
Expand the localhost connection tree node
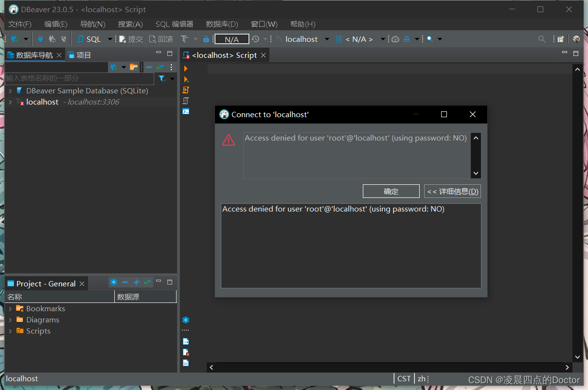pyautogui.click(x=10, y=102)
